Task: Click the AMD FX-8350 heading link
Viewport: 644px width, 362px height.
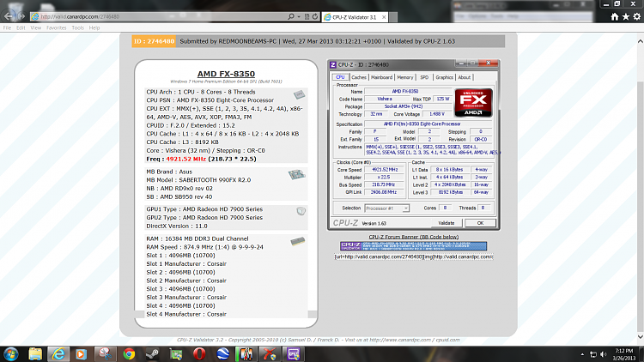Action: pyautogui.click(x=226, y=74)
